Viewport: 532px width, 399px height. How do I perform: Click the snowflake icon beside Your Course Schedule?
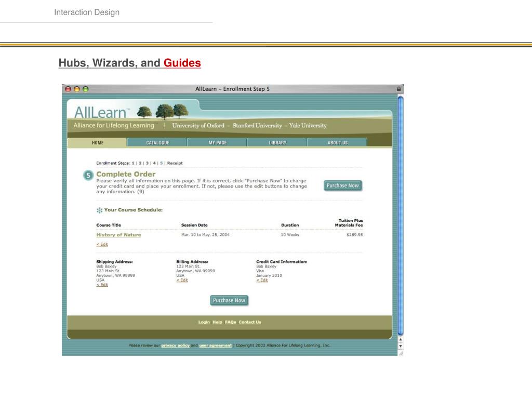(x=99, y=210)
